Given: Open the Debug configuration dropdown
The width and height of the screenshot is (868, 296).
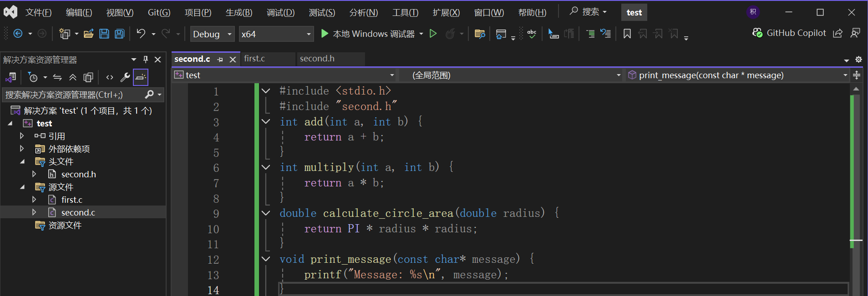Looking at the screenshot, I should click(212, 34).
